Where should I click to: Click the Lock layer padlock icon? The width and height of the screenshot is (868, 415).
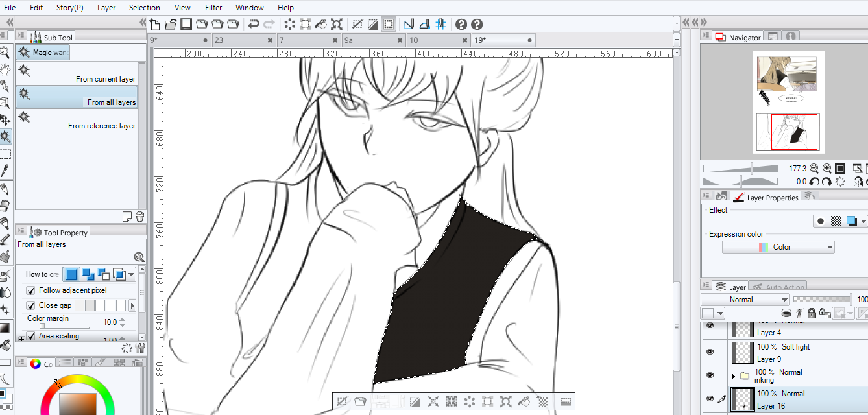click(811, 312)
